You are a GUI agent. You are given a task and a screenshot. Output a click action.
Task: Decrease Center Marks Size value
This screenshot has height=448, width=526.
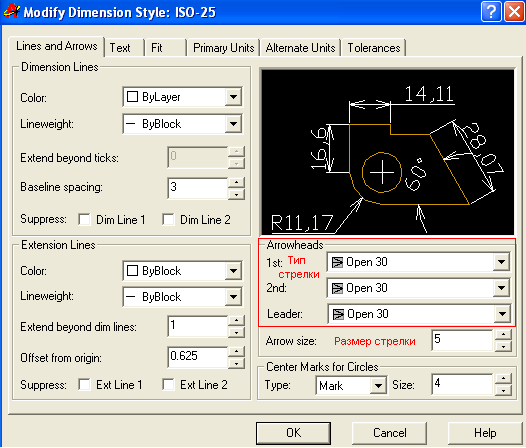[x=503, y=391]
